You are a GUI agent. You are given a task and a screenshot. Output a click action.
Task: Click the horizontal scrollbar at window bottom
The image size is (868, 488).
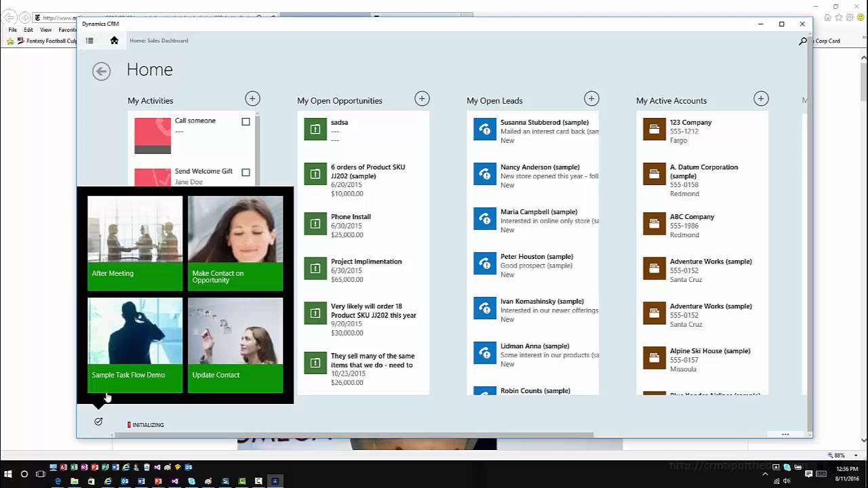(x=354, y=435)
